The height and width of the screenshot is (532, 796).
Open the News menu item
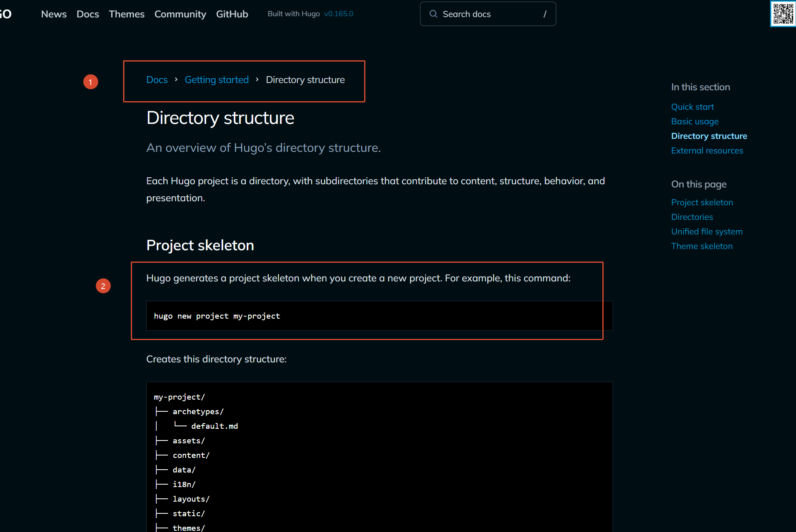[54, 14]
